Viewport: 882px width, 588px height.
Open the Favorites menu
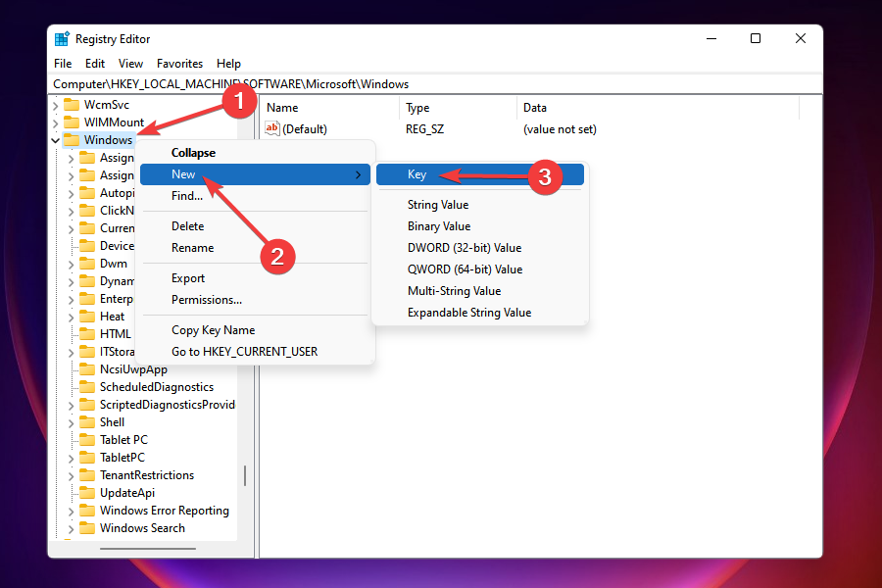(x=179, y=64)
